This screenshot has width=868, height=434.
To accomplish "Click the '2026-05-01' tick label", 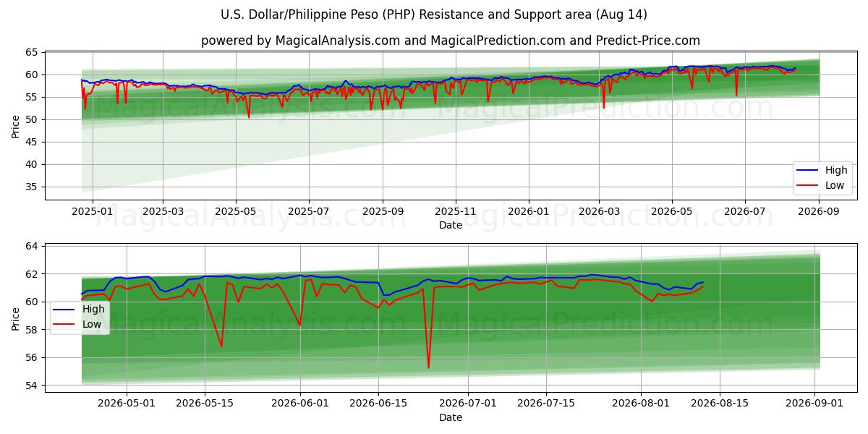I will (x=127, y=403).
